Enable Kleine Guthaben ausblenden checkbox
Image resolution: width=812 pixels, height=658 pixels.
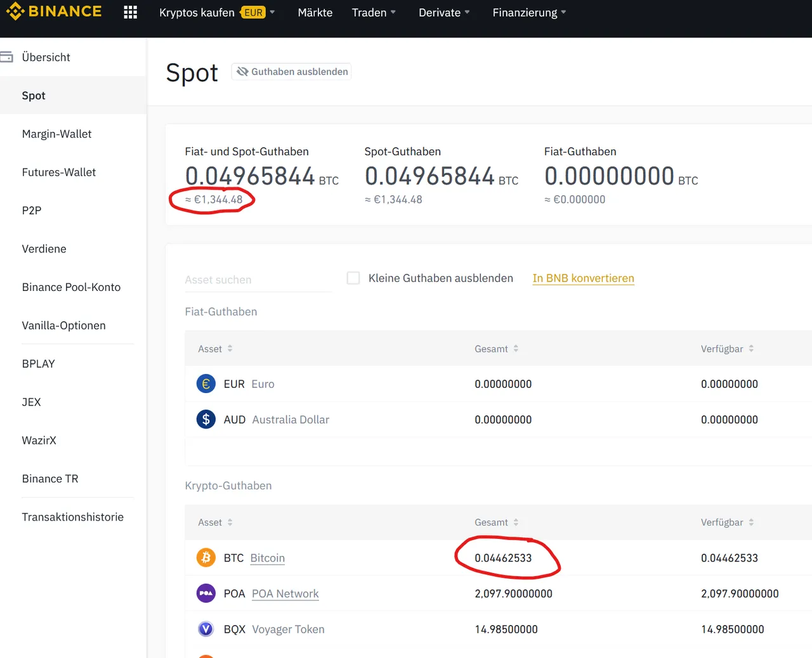point(353,278)
